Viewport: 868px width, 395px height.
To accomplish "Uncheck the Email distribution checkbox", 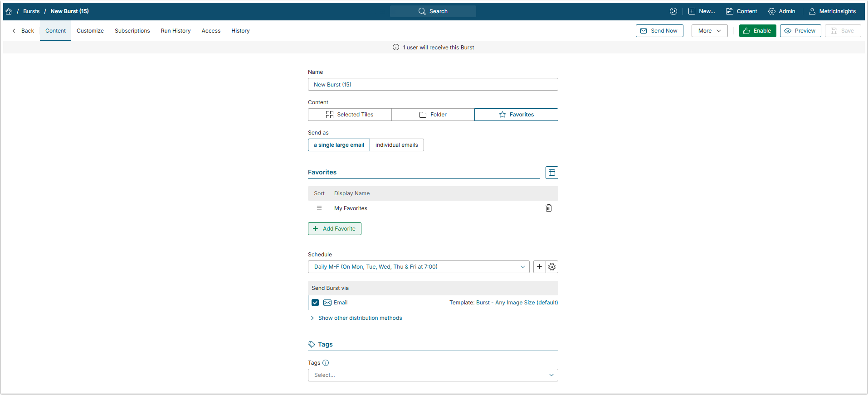I will (315, 303).
